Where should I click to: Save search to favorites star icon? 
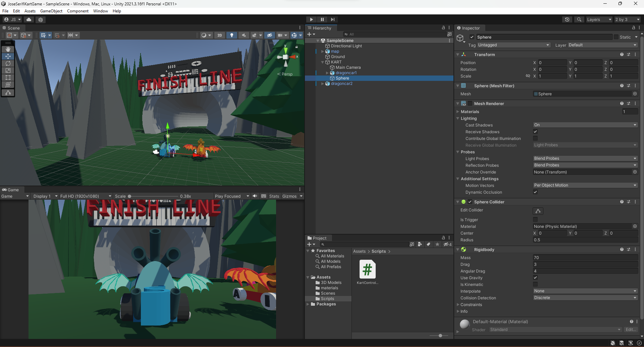(437, 244)
